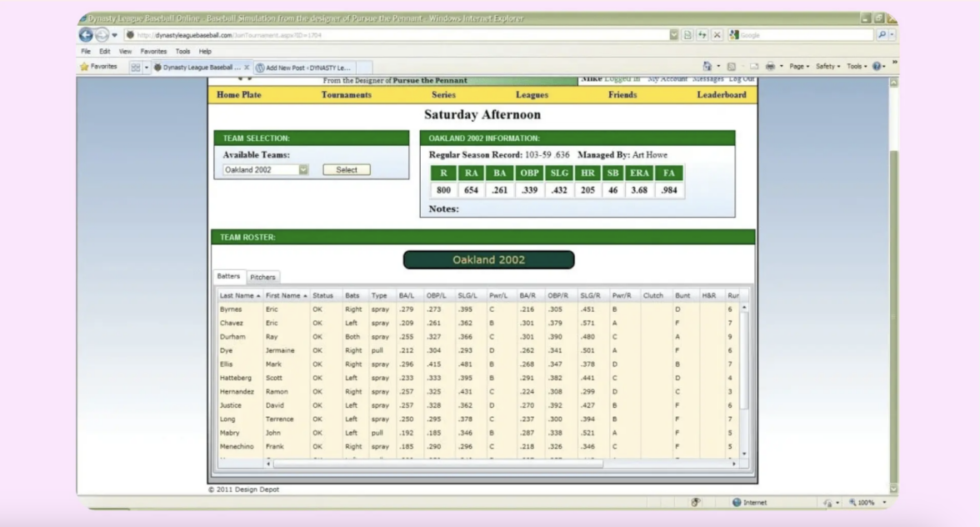Switch to the Pitchers tab

pos(263,277)
